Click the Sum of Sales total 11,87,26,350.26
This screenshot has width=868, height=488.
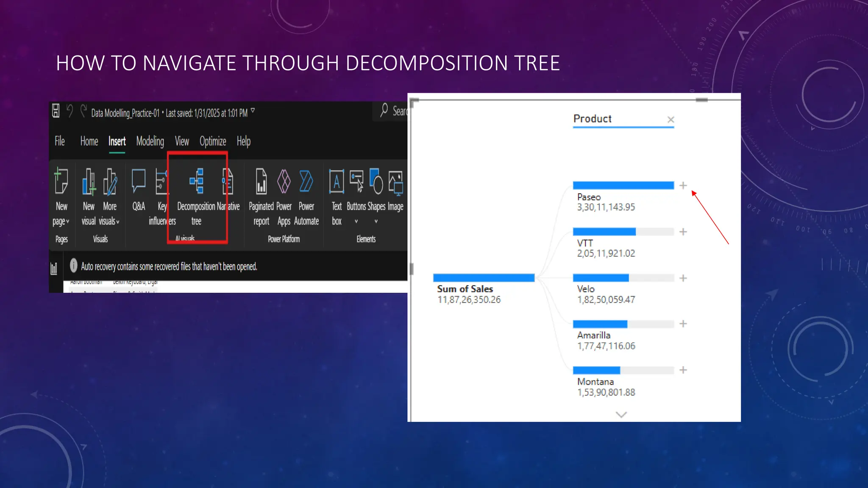click(x=469, y=300)
